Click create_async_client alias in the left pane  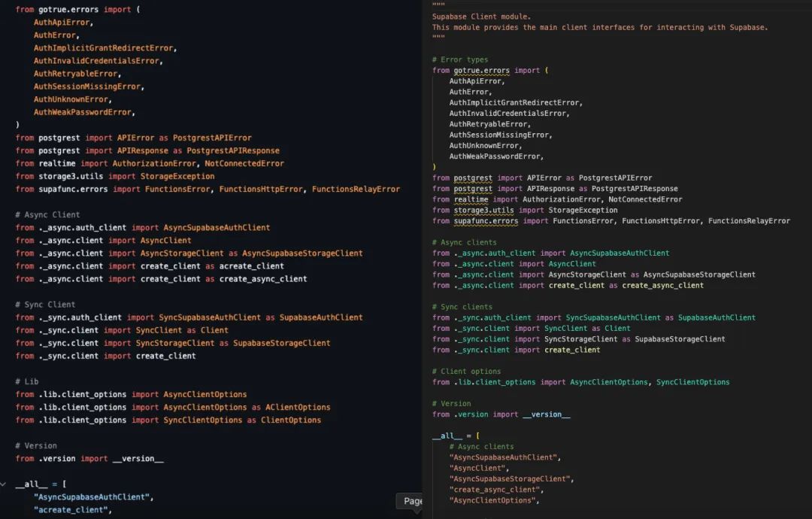click(263, 279)
